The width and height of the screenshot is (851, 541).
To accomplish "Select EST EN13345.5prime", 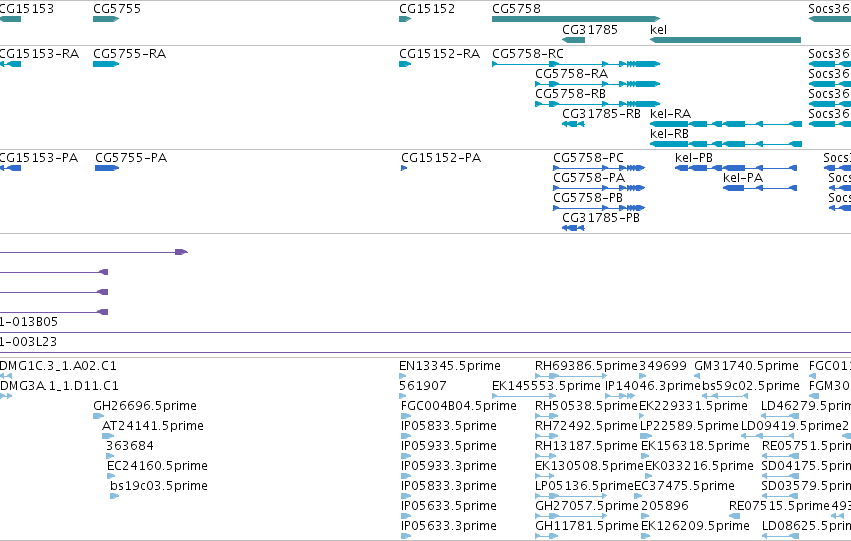I will pos(449,366).
